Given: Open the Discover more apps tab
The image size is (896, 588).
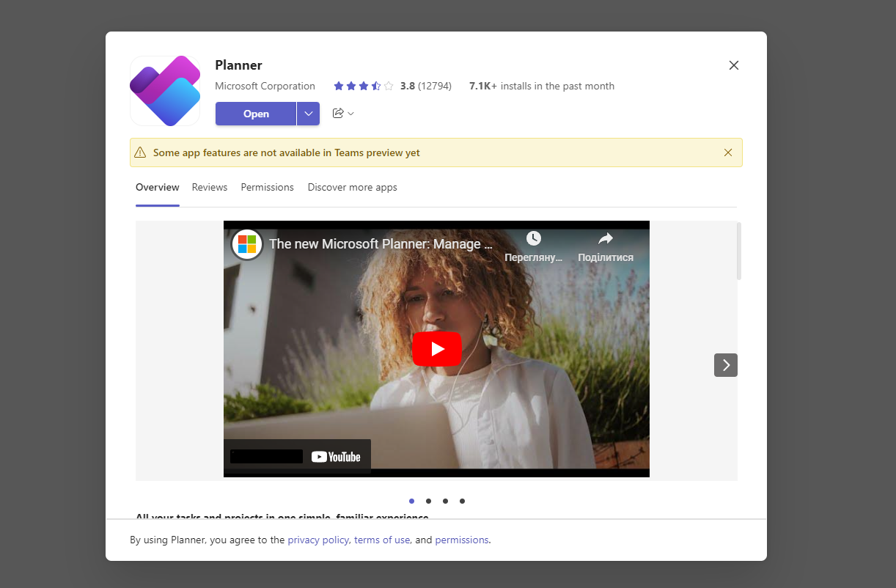Looking at the screenshot, I should coord(352,188).
